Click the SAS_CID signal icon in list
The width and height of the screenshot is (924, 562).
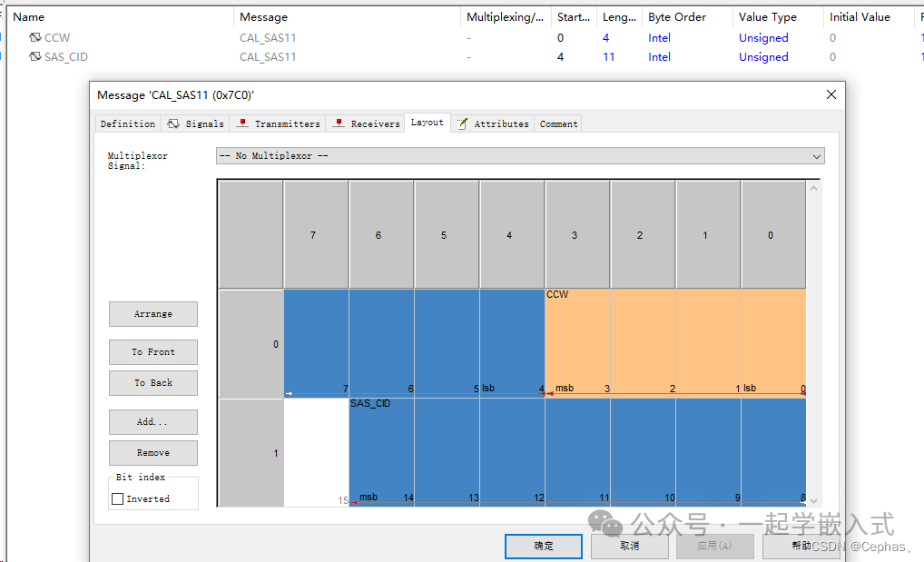[34, 57]
